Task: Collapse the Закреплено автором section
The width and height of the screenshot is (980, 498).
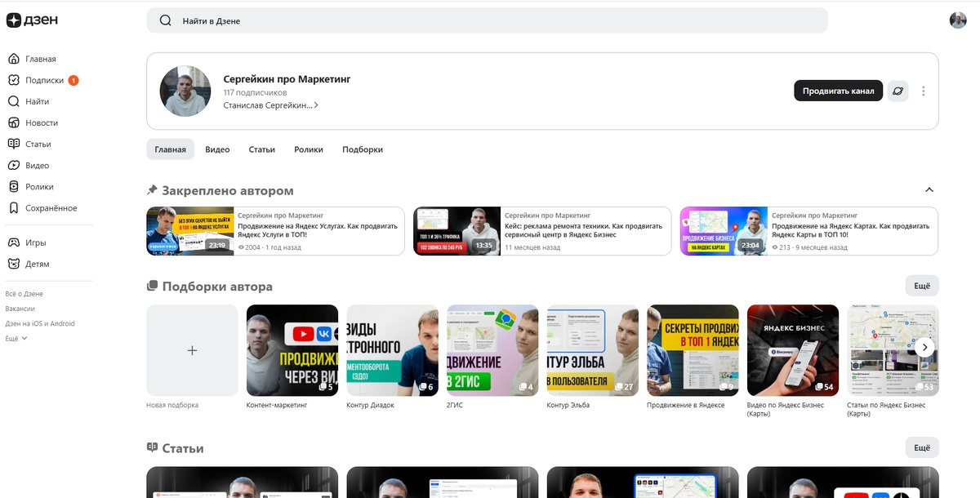Action: point(929,190)
